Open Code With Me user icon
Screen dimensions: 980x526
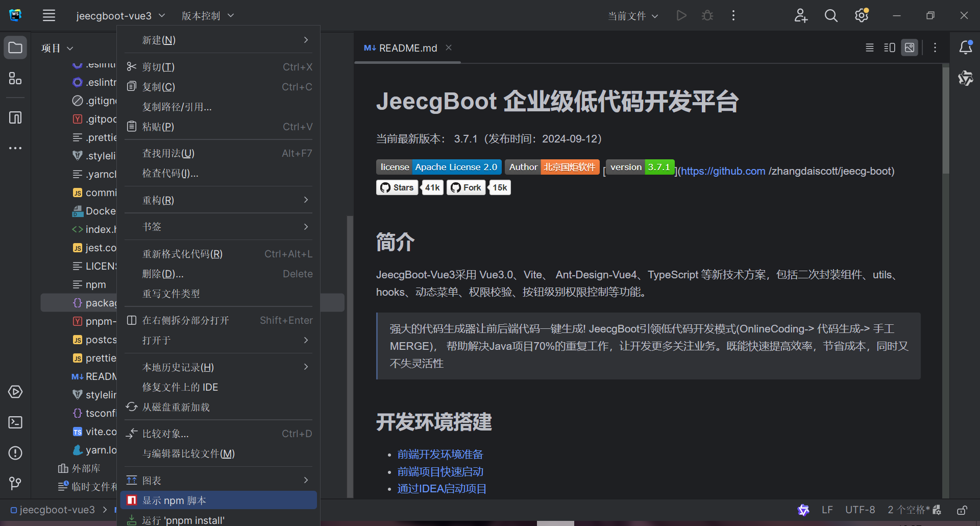[801, 15]
